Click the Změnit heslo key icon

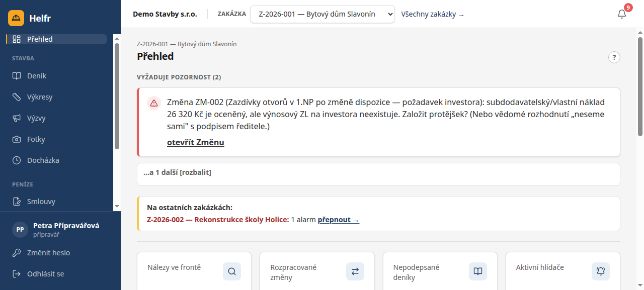tap(17, 253)
